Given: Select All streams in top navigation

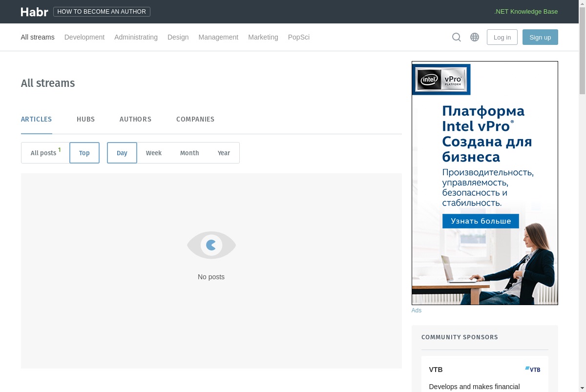Looking at the screenshot, I should (x=38, y=37).
